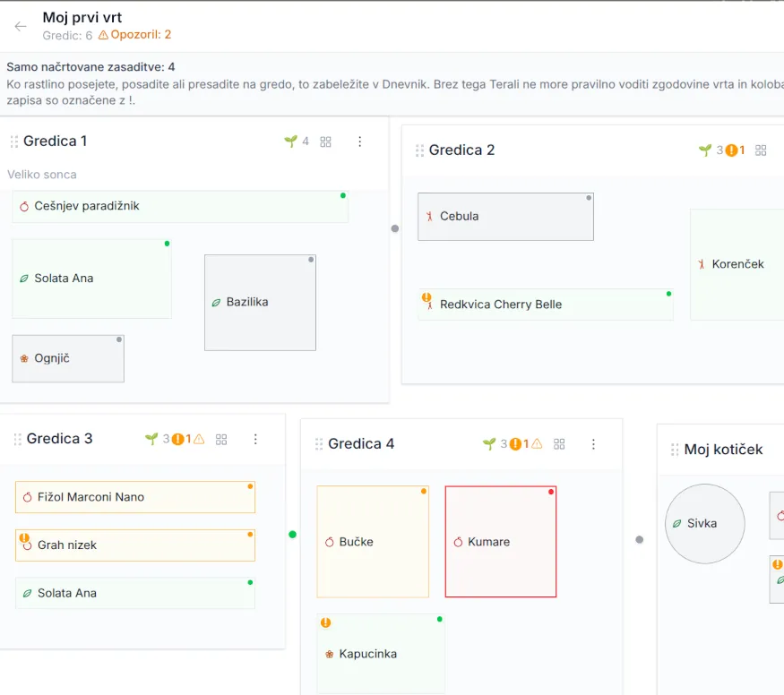Click the Gredica 2 orange alert badge

(731, 150)
